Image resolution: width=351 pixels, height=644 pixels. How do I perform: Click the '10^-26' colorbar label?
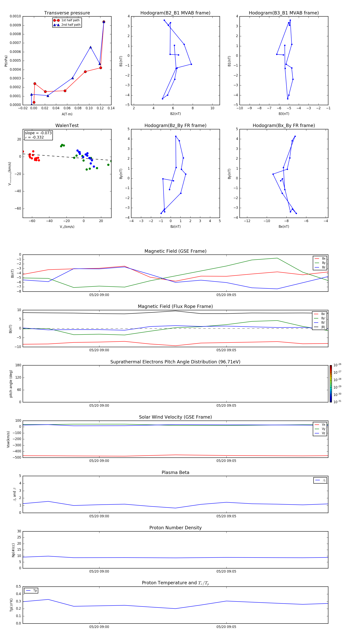337,365
